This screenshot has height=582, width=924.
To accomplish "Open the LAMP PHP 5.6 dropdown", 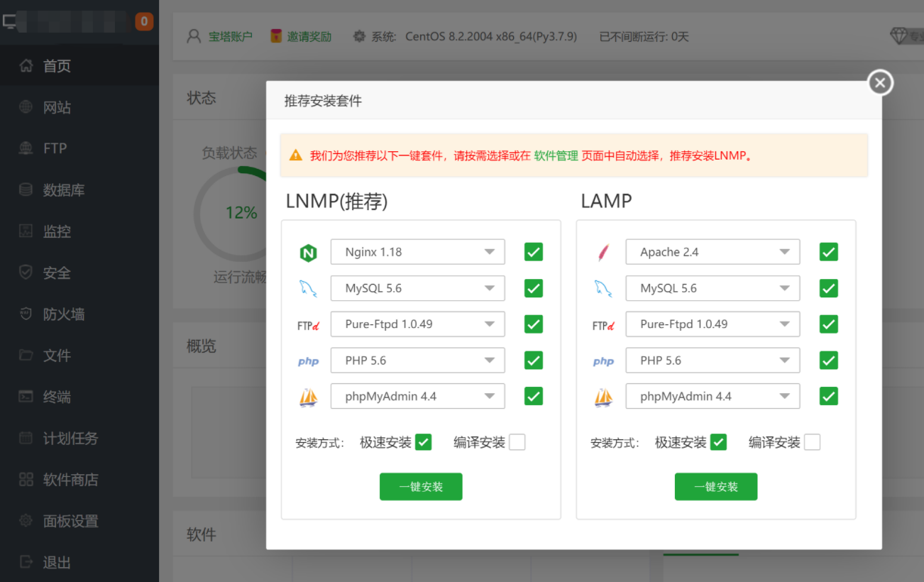I will click(x=713, y=361).
